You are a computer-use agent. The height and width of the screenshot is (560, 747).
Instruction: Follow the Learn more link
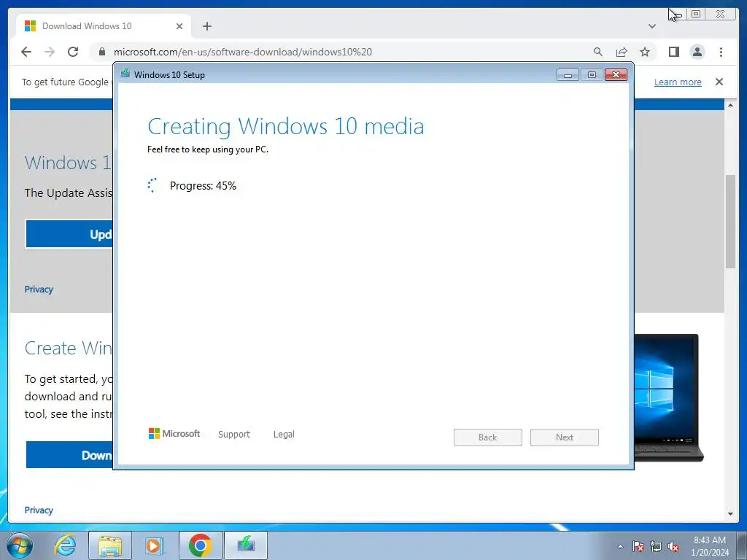678,82
